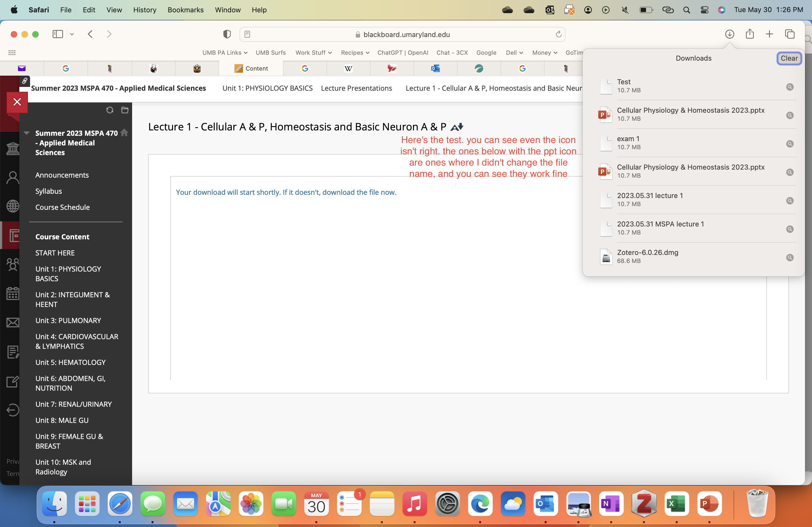Screen dimensions: 812x527
Task: Reveal 2023.05.31 lecture 1 in Finder
Action: tap(789, 201)
